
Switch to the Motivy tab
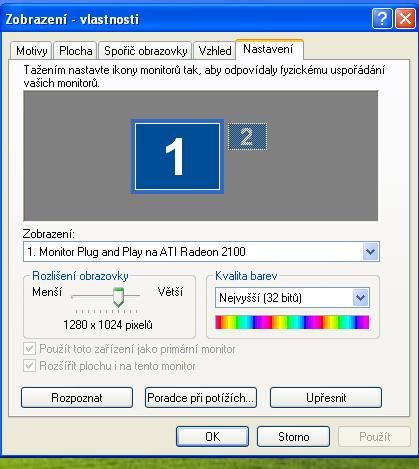coord(31,51)
